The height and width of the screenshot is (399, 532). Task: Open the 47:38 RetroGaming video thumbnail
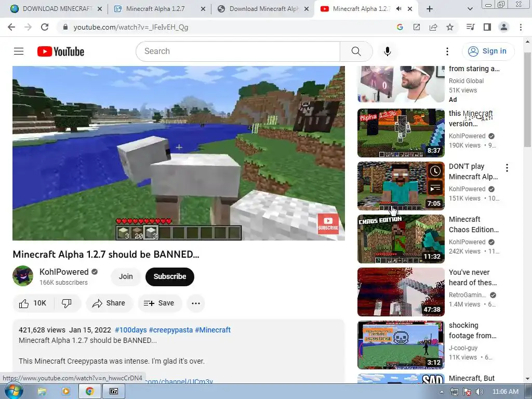[401, 292]
